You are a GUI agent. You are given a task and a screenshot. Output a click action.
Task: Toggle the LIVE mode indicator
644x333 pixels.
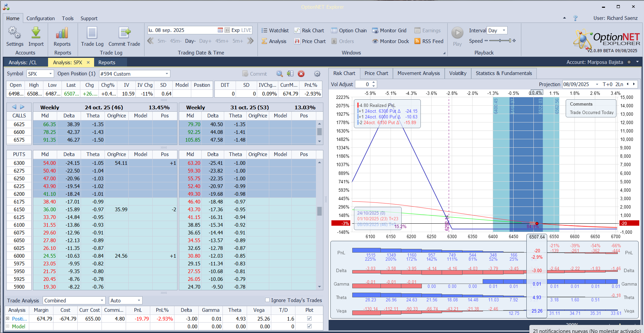pos(246,30)
